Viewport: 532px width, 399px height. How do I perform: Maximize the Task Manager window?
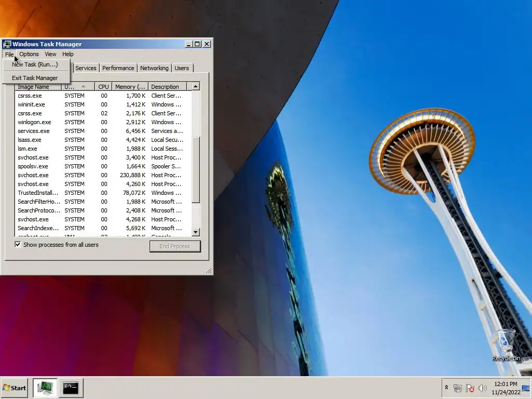coord(197,44)
